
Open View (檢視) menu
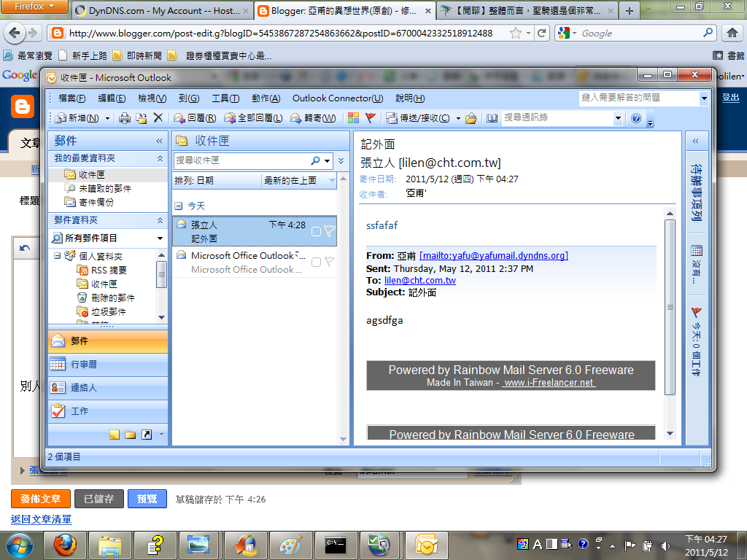tap(152, 98)
